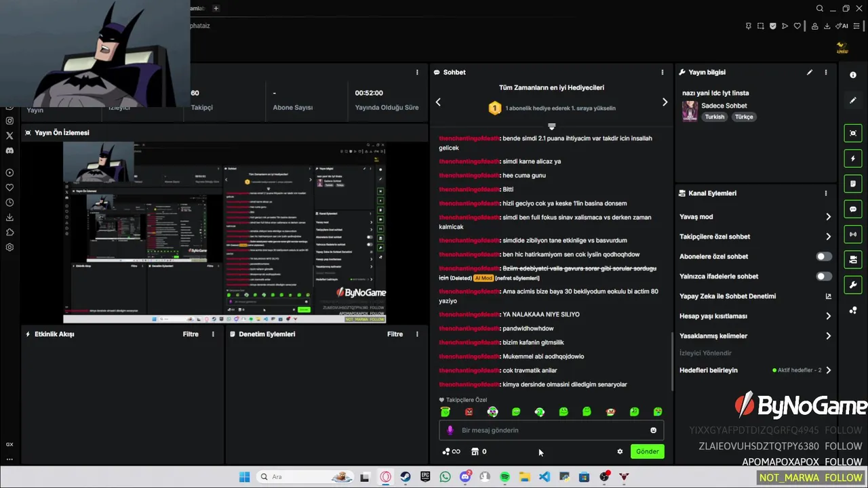Click the Yayın Ön İzlemesi preview thumbnail
Screen dimensions: 868x488
tap(224, 232)
